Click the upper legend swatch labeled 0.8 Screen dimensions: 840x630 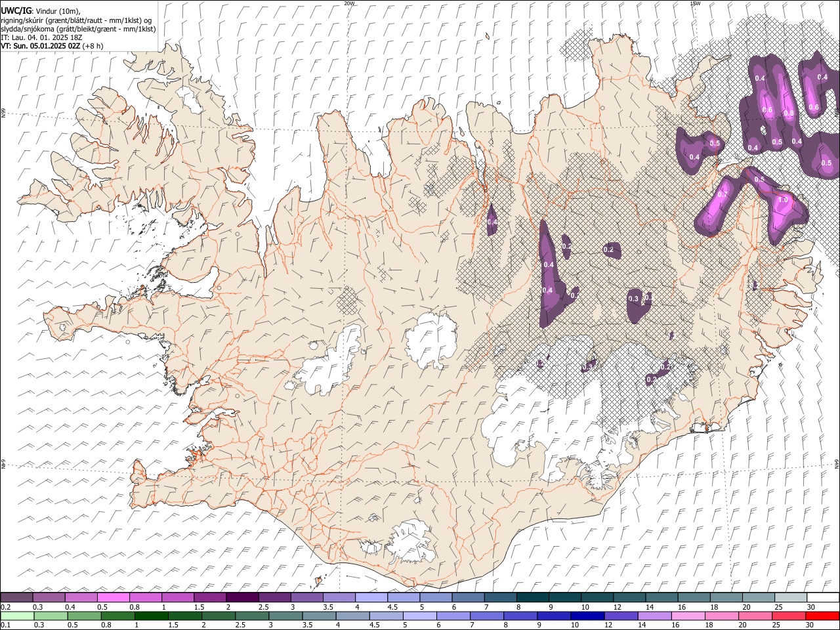click(145, 597)
